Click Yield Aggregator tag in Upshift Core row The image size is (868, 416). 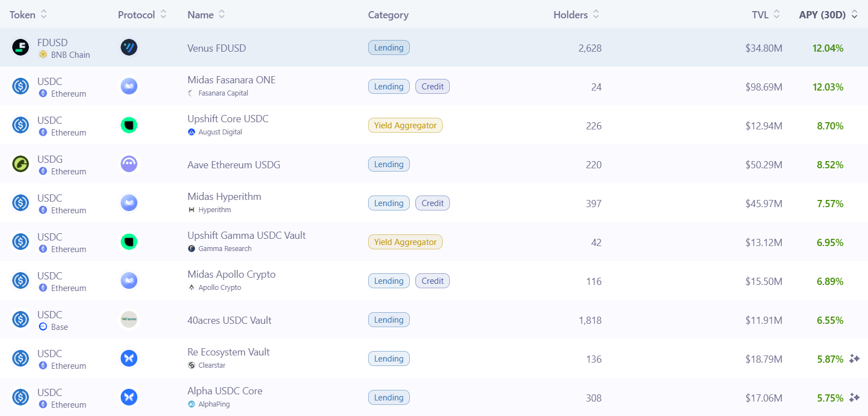405,126
